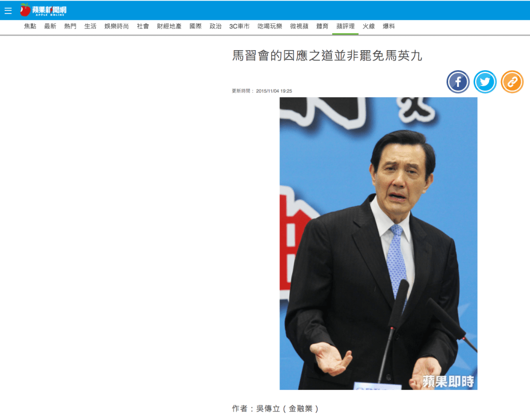The height and width of the screenshot is (420, 530).
Task: Navigate to the 生活 category
Action: coord(91,26)
